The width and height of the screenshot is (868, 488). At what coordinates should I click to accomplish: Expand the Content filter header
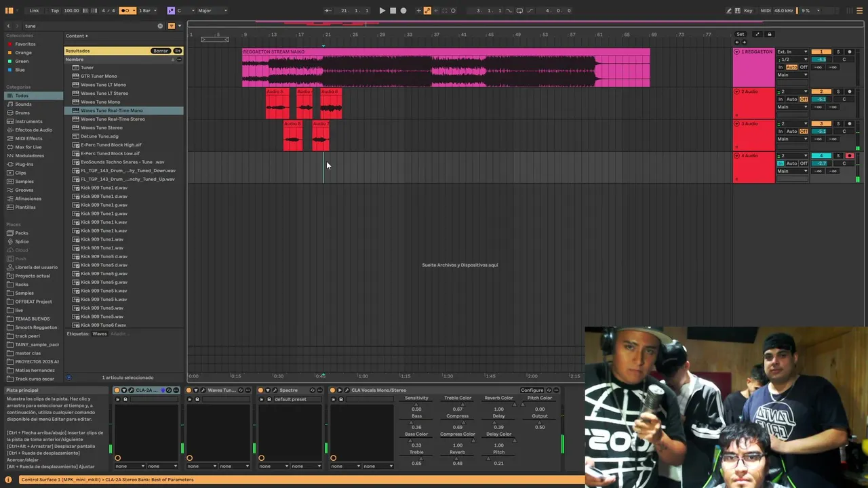pos(77,36)
